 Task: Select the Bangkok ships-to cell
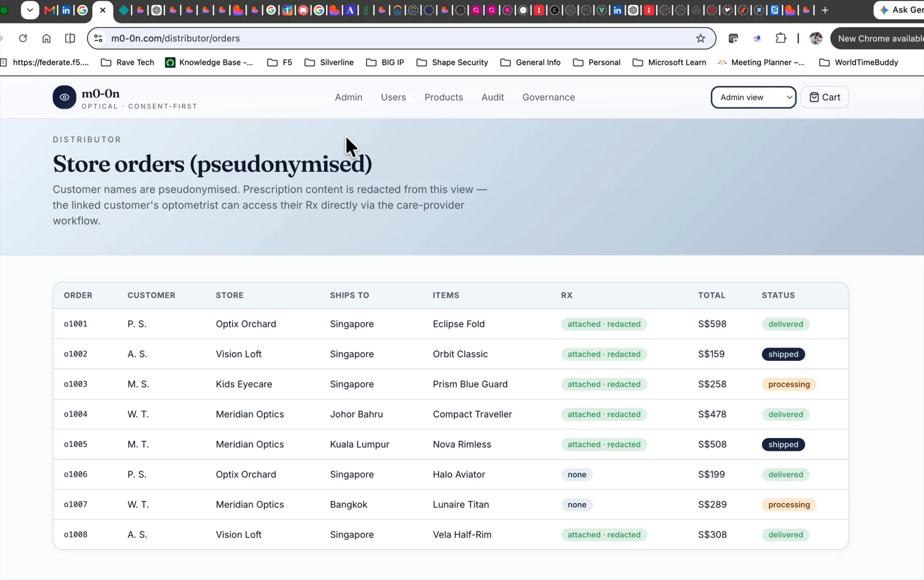tap(348, 504)
